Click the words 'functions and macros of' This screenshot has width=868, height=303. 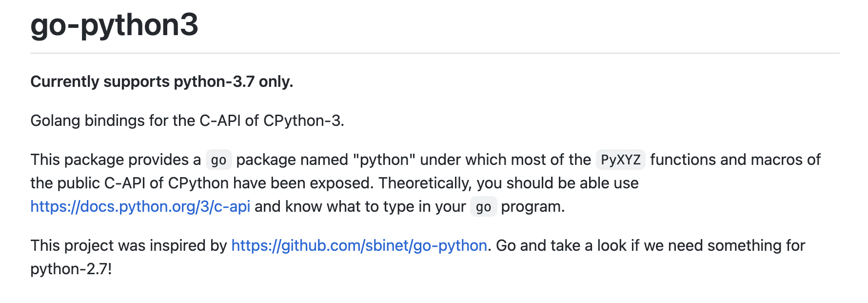point(735,160)
